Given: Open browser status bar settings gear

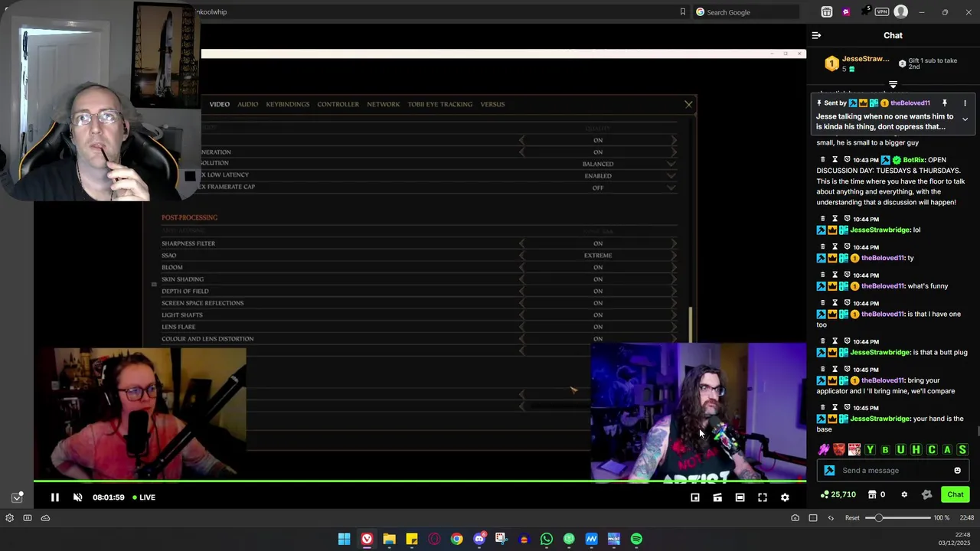Looking at the screenshot, I should coord(9,518).
